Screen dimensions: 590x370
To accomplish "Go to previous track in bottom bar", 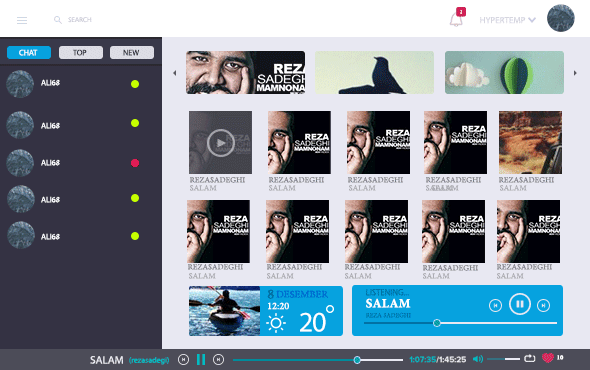I will [x=183, y=359].
